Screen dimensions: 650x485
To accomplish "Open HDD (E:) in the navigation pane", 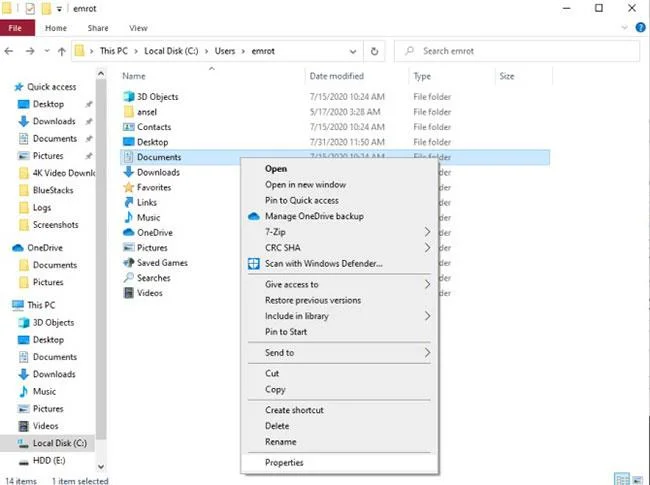I will (x=49, y=461).
